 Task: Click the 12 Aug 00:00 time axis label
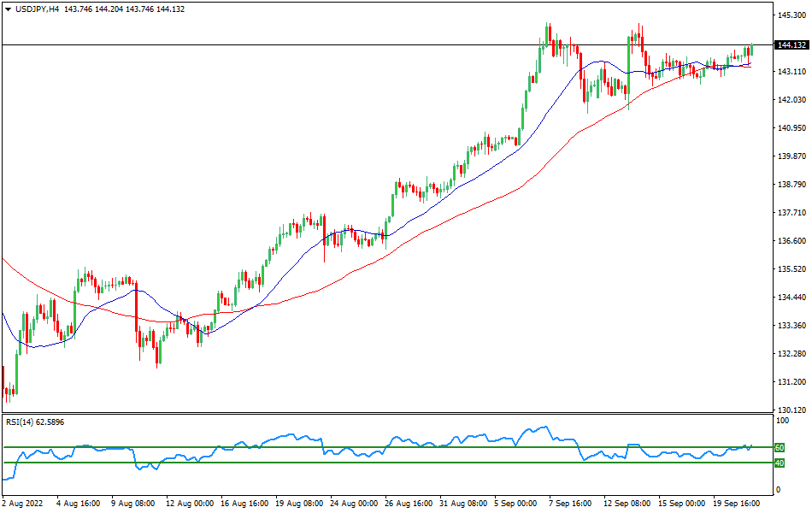click(189, 504)
